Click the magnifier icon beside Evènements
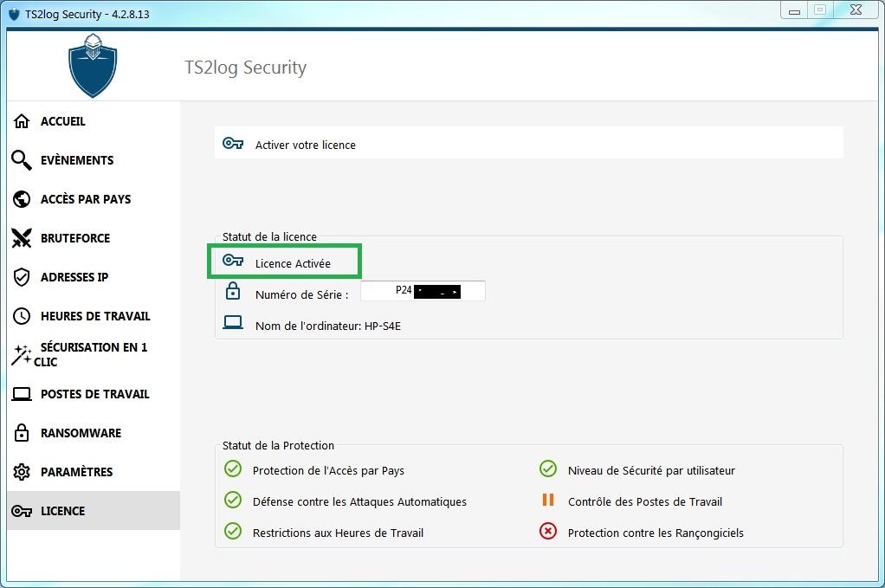The image size is (885, 588). pyautogui.click(x=22, y=159)
